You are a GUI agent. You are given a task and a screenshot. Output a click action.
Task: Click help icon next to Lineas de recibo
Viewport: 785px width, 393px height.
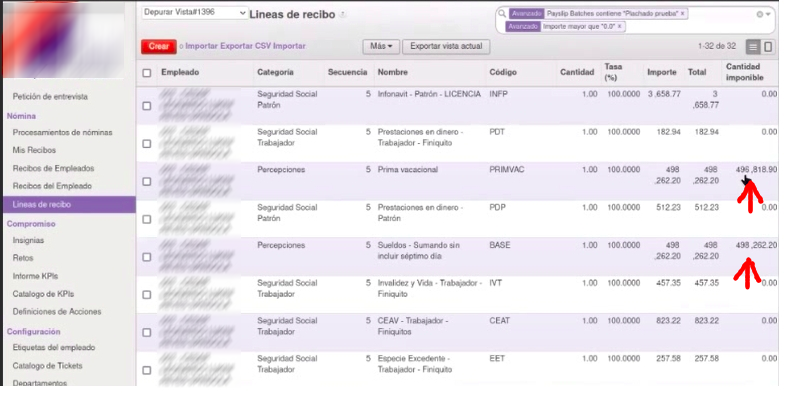tap(342, 15)
